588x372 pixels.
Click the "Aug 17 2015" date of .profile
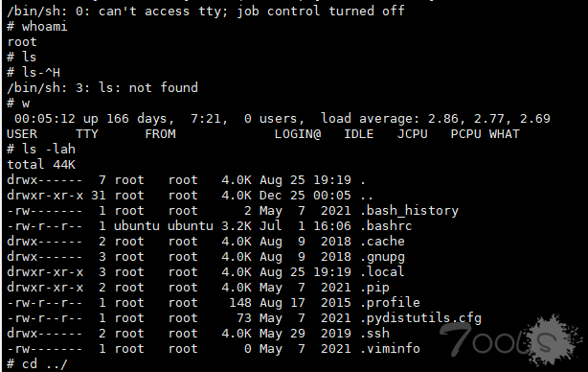coord(305,303)
